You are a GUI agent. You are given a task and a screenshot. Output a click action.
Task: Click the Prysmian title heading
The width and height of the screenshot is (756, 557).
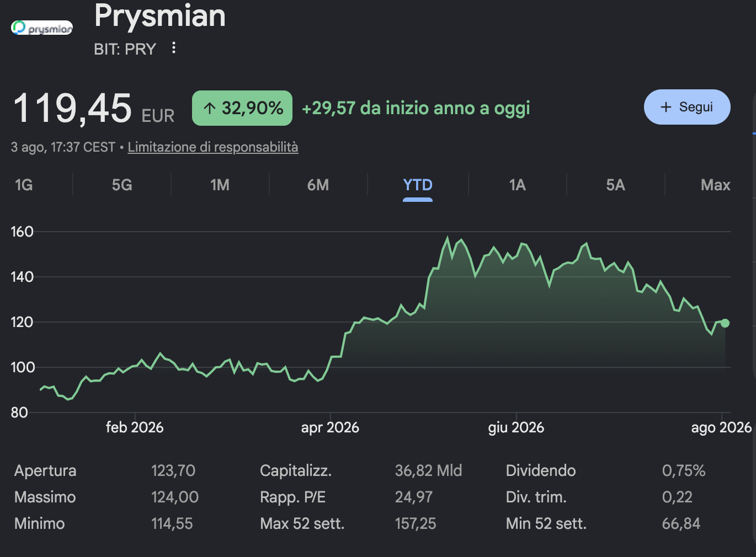point(160,15)
